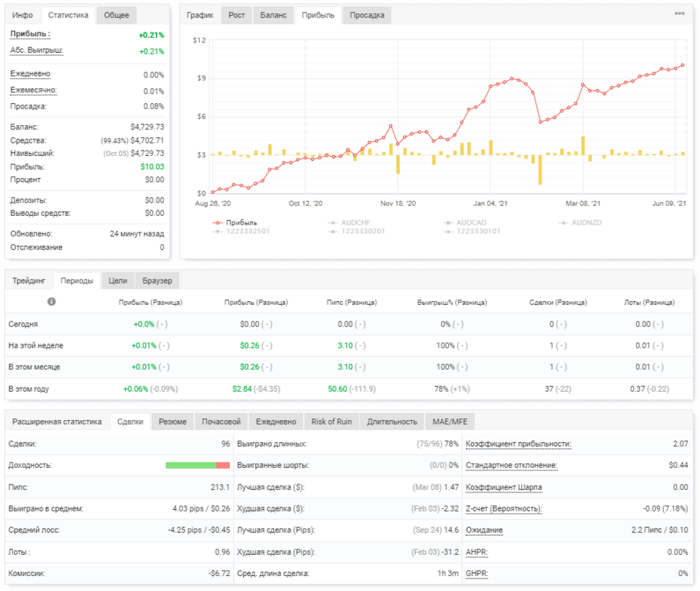Enable AUDNZD series in chart legend

pos(580,222)
